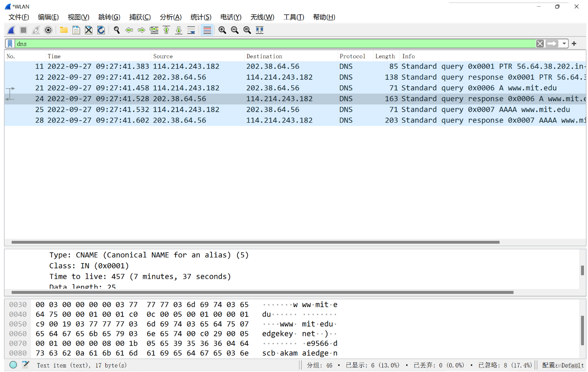Image resolution: width=588 pixels, height=372 pixels.
Task: Open the Find Packet search tool
Action: pos(117,30)
